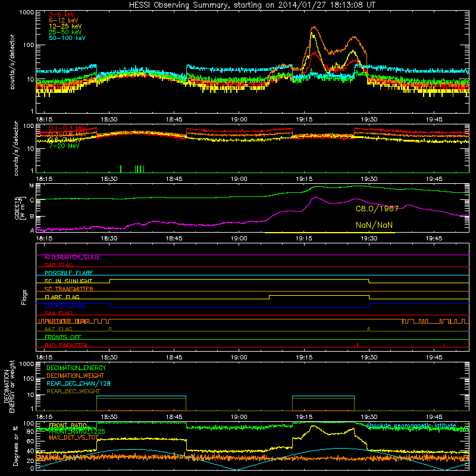Click the vertical Flags axis label

(24, 297)
